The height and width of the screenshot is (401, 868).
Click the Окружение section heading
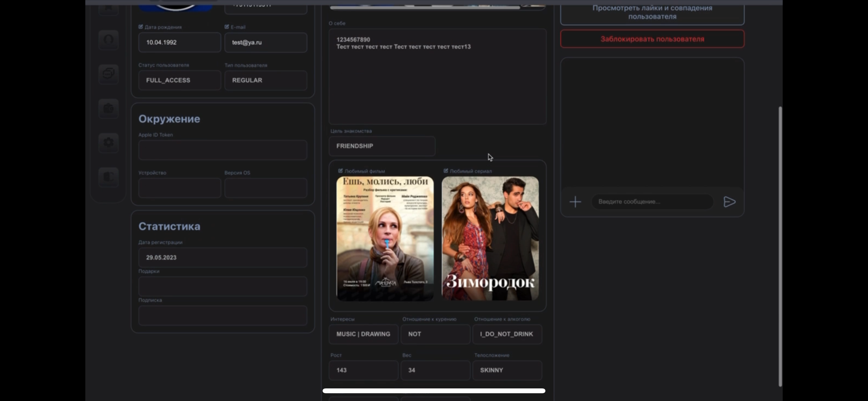coord(169,118)
